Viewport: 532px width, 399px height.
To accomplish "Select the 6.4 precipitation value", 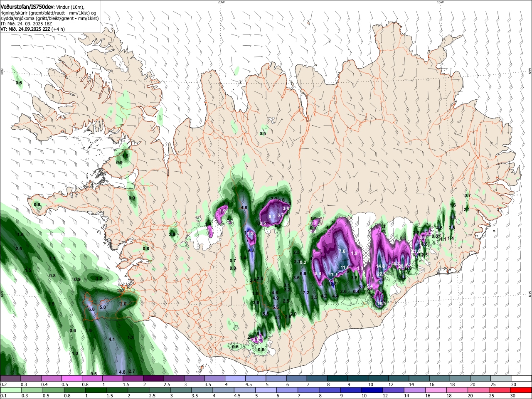I will 356,292.
